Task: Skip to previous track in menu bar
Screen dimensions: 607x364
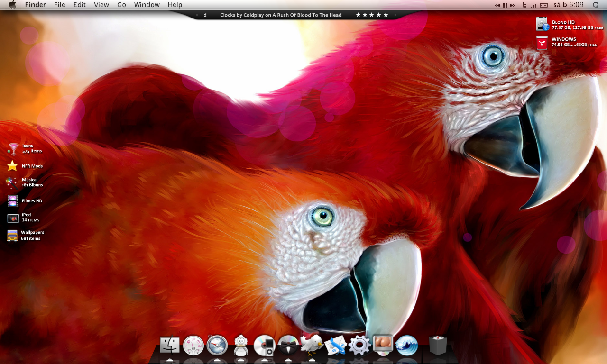Action: [497, 5]
